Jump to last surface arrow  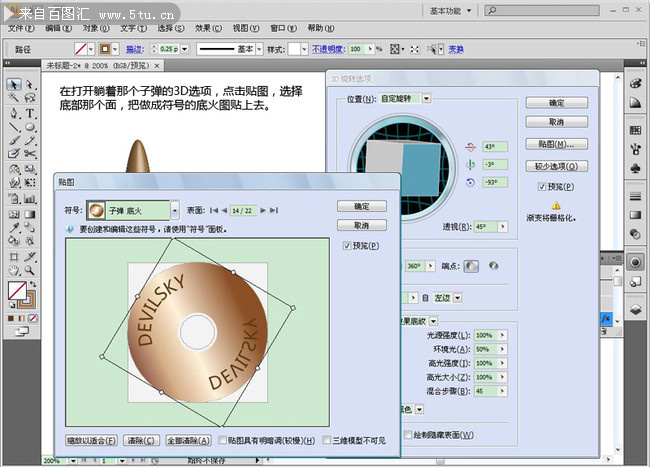tap(275, 210)
